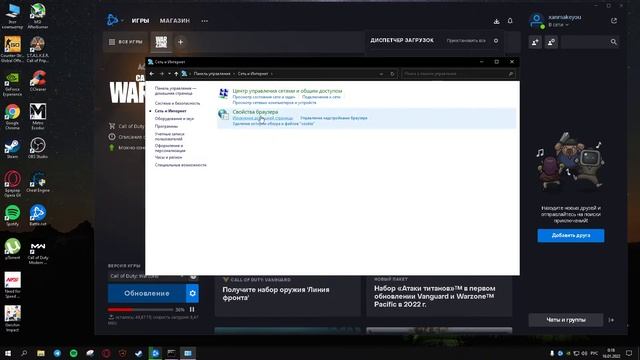
Task: Open GeForce Experience desktop icon
Action: [12, 84]
